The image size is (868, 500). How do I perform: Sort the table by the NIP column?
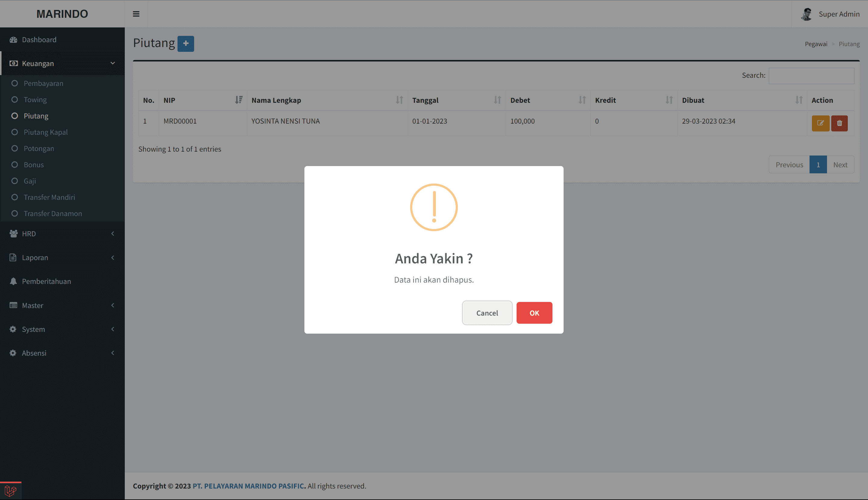203,100
